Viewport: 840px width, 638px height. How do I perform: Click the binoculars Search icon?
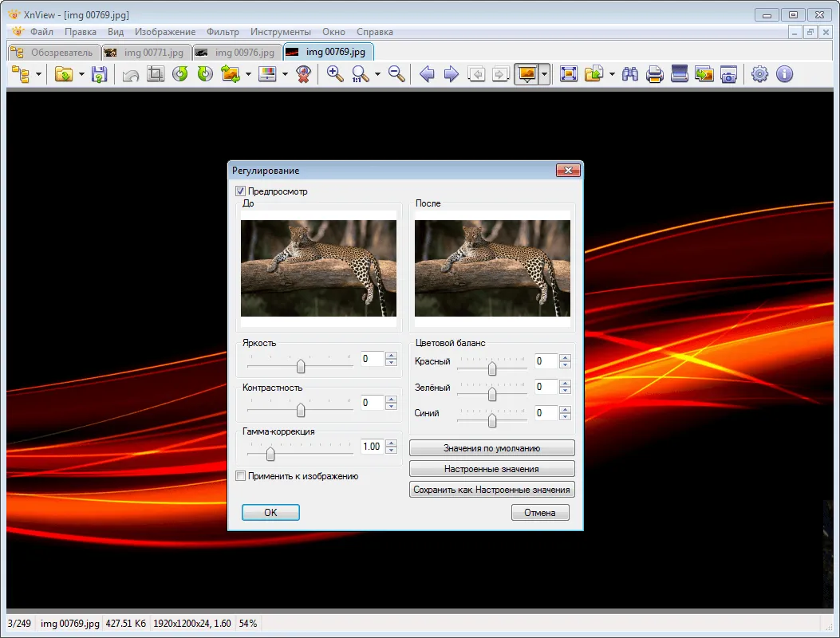click(x=630, y=74)
